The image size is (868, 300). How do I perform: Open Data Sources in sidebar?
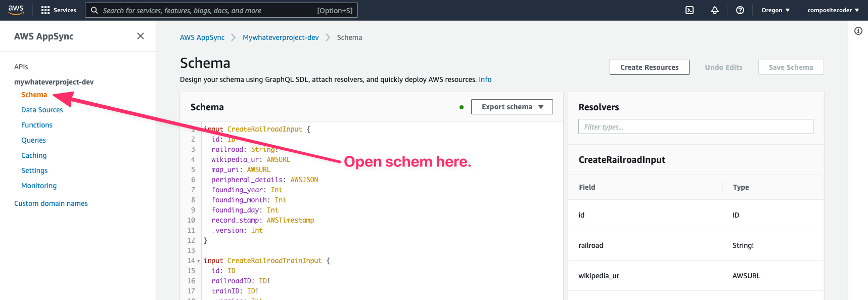point(42,110)
